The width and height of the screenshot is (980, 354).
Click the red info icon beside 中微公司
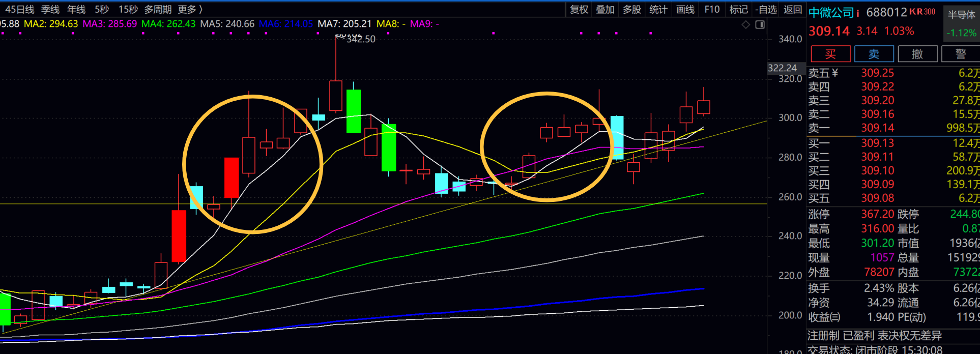coord(858,13)
